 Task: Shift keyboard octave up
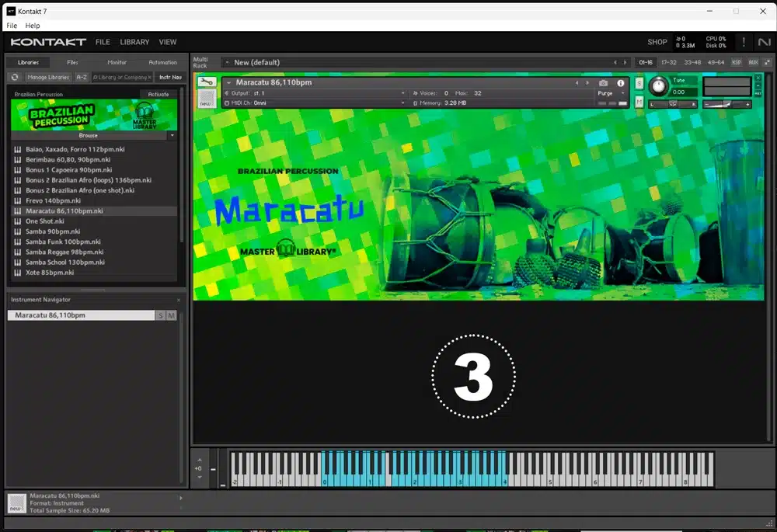tap(199, 461)
